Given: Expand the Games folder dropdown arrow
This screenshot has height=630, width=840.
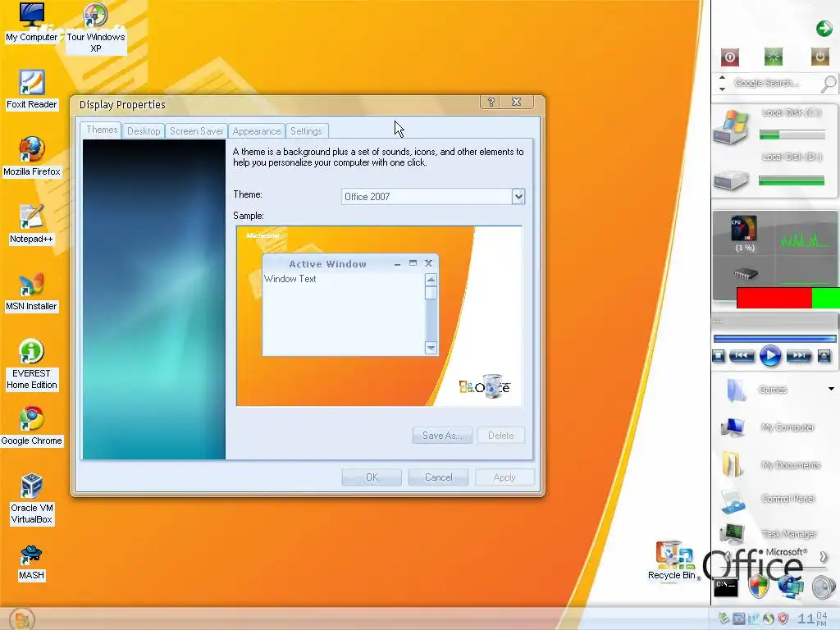Looking at the screenshot, I should click(831, 389).
